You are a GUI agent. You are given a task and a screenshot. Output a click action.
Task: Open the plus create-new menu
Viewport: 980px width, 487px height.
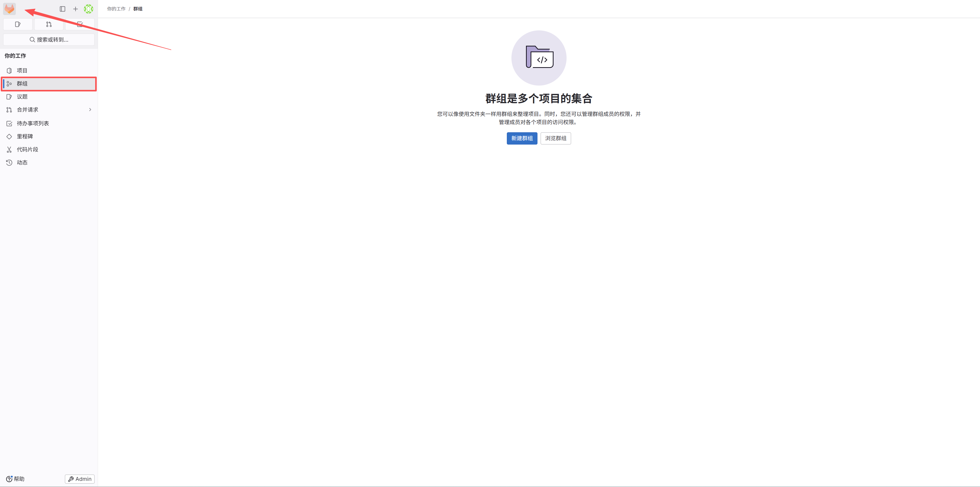(75, 9)
